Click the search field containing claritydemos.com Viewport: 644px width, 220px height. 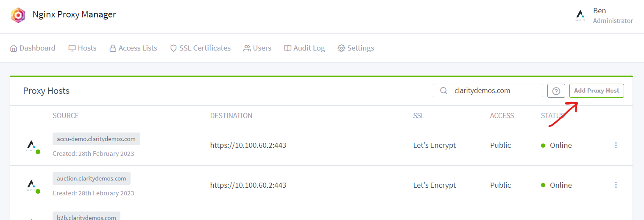(x=488, y=90)
